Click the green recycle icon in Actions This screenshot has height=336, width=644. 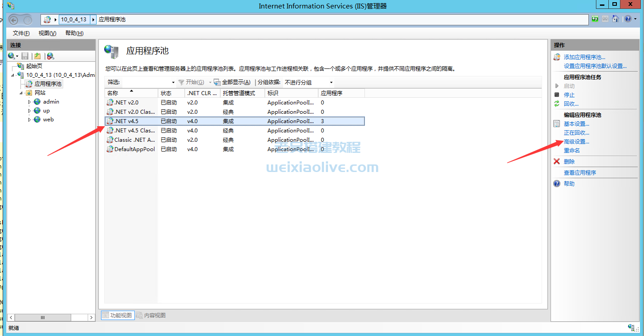pyautogui.click(x=556, y=104)
